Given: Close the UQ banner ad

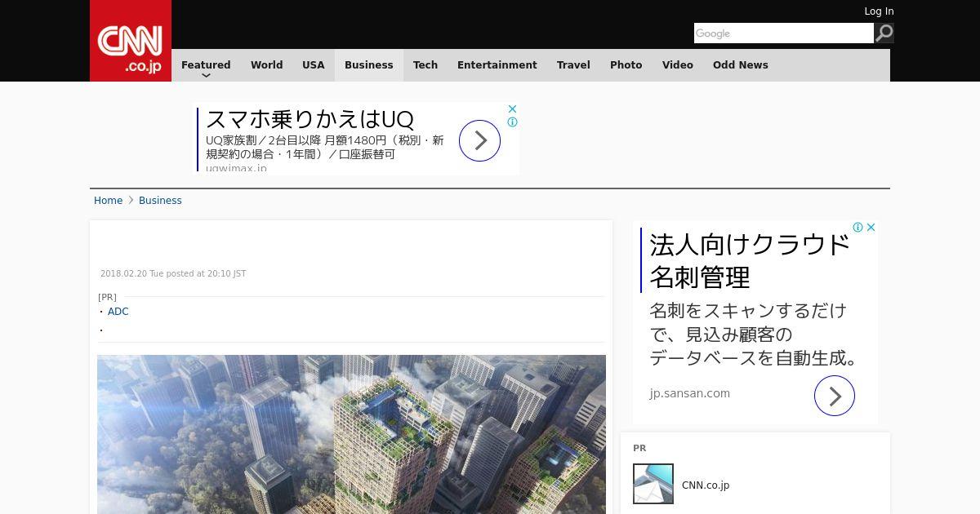Looking at the screenshot, I should pyautogui.click(x=512, y=109).
